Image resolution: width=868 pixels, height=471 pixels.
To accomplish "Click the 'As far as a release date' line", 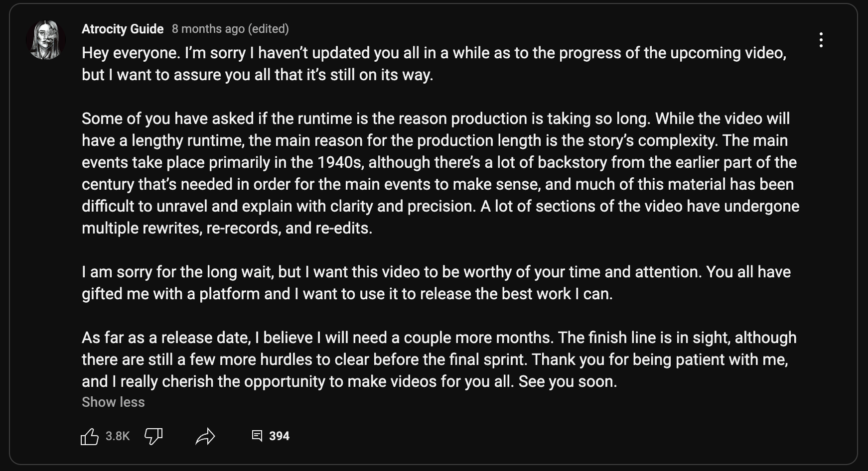I will click(439, 338).
